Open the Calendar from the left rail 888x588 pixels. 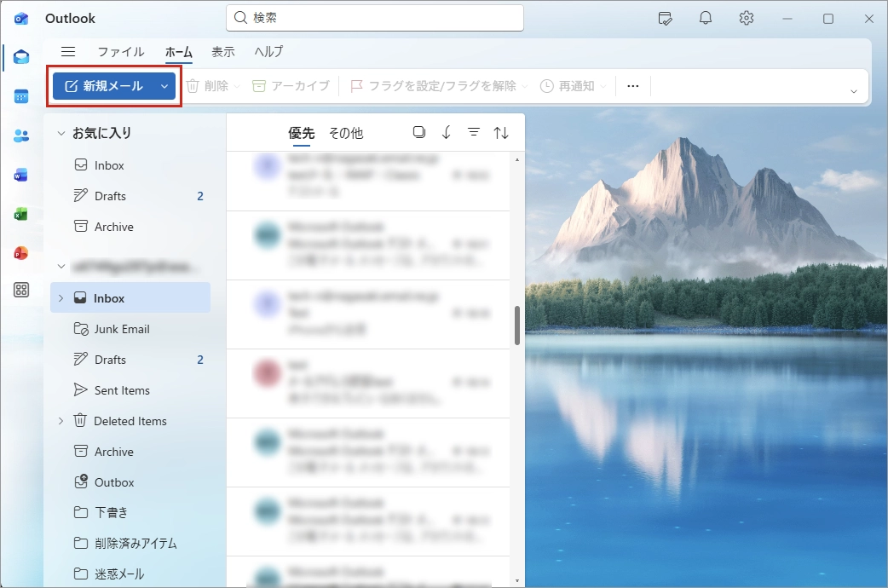tap(22, 96)
